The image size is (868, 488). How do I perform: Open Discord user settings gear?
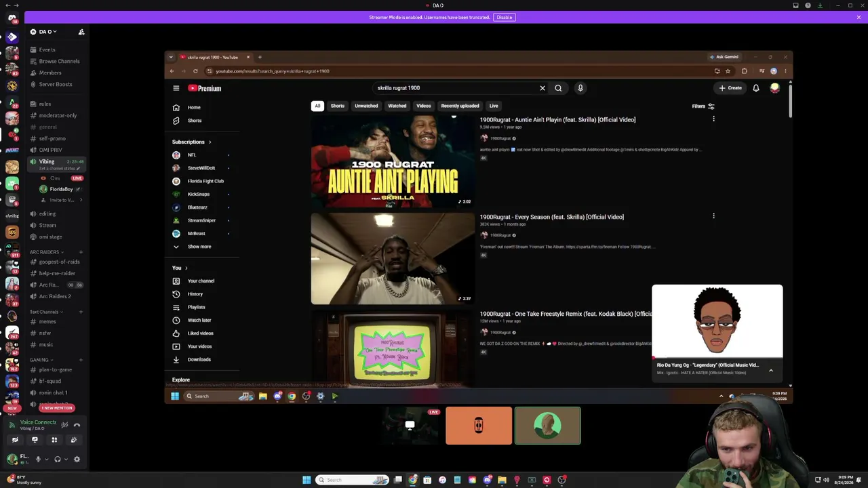77,460
